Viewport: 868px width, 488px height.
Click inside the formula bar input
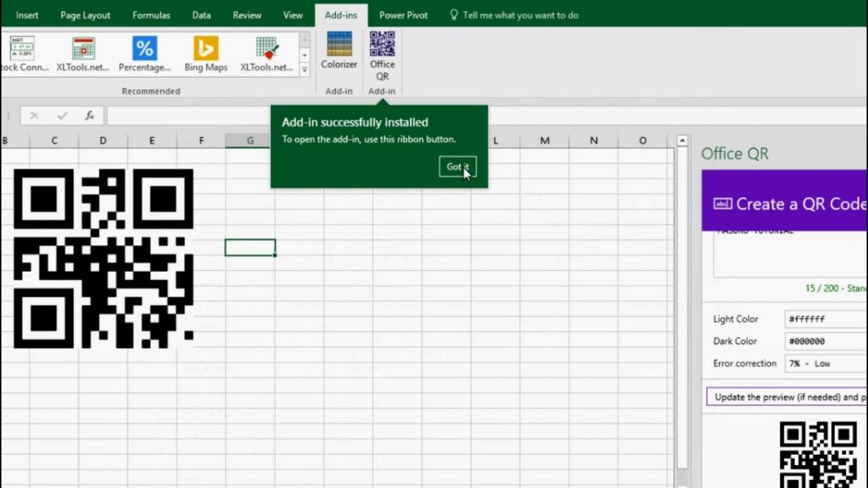(x=486, y=116)
